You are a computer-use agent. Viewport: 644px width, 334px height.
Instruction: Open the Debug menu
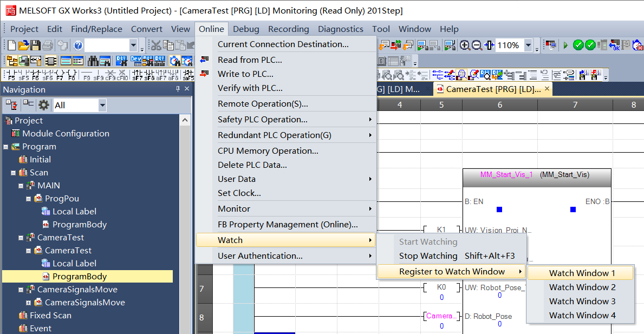pyautogui.click(x=246, y=29)
